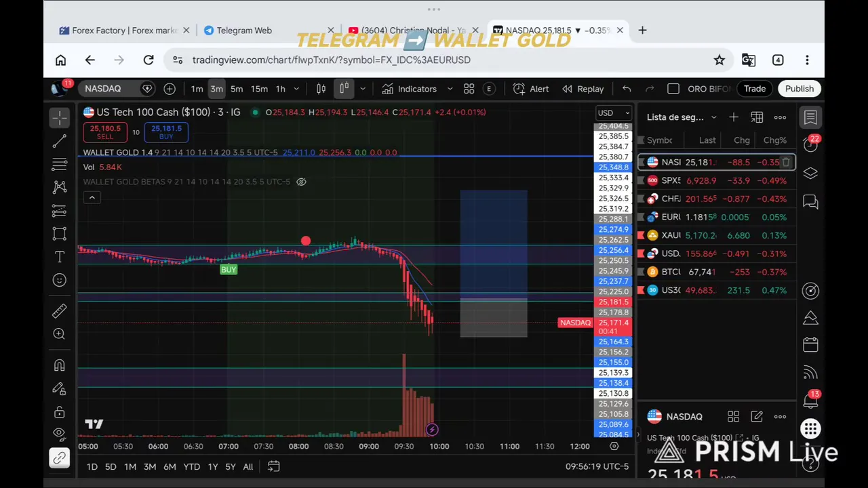Viewport: 868px width, 488px height.
Task: Toggle stay in drawing mode
Action: point(60,389)
